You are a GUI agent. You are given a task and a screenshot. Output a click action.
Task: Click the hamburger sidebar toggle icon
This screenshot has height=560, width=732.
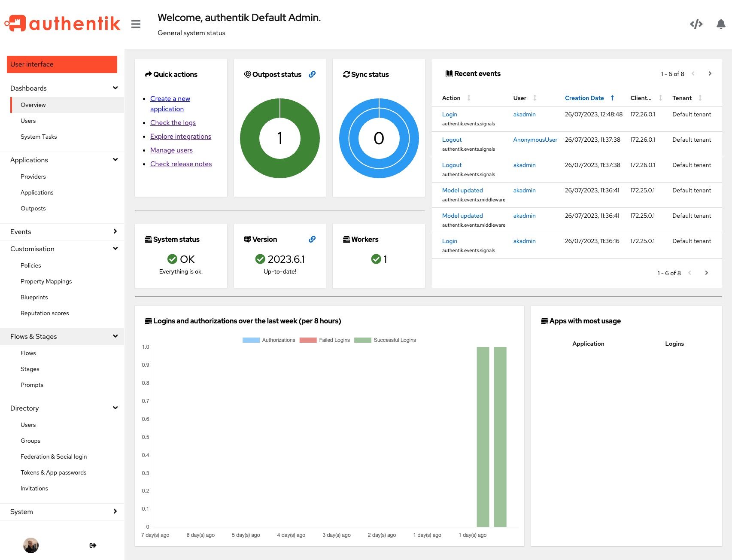(136, 24)
